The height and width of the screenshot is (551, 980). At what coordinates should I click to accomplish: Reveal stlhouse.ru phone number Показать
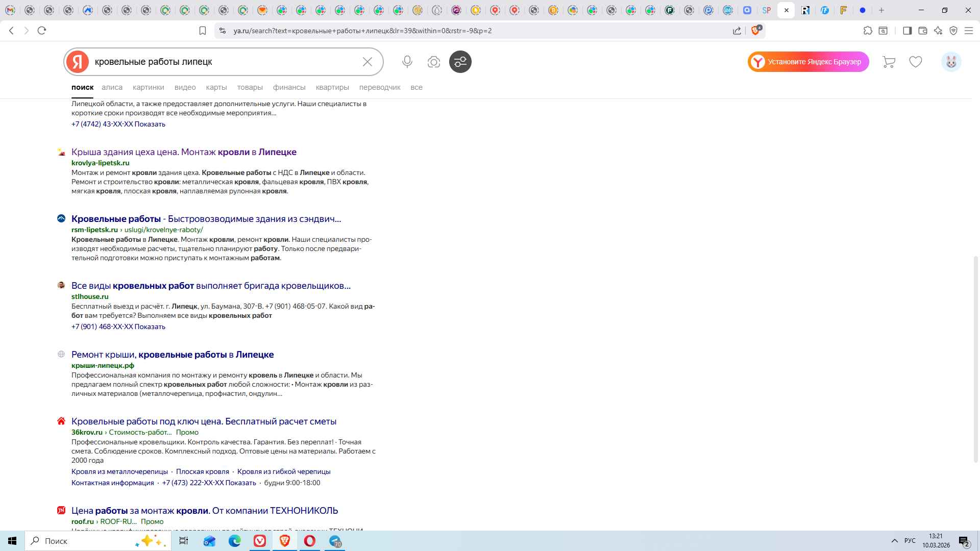pyautogui.click(x=150, y=327)
